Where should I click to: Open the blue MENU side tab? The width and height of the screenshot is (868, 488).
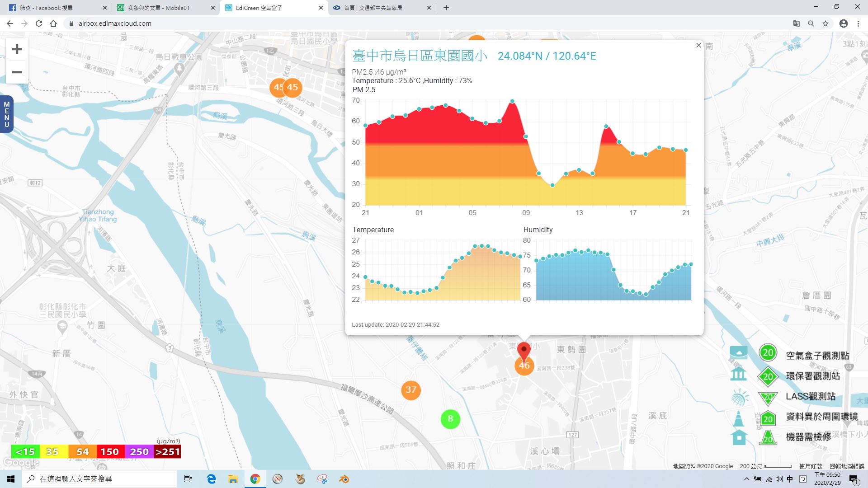click(x=6, y=114)
